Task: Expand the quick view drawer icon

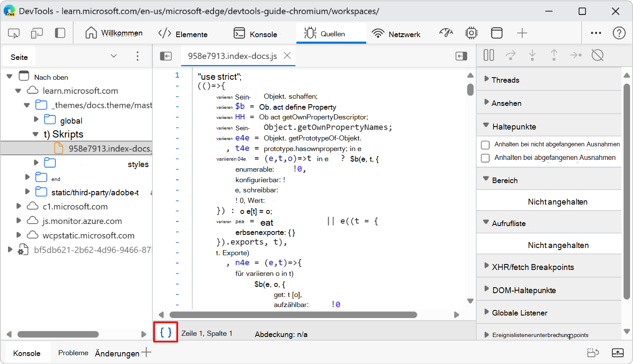Action: (x=618, y=353)
